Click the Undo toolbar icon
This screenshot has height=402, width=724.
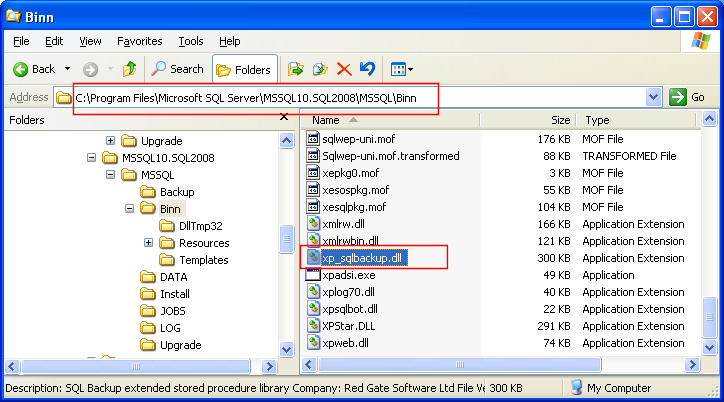coord(367,69)
